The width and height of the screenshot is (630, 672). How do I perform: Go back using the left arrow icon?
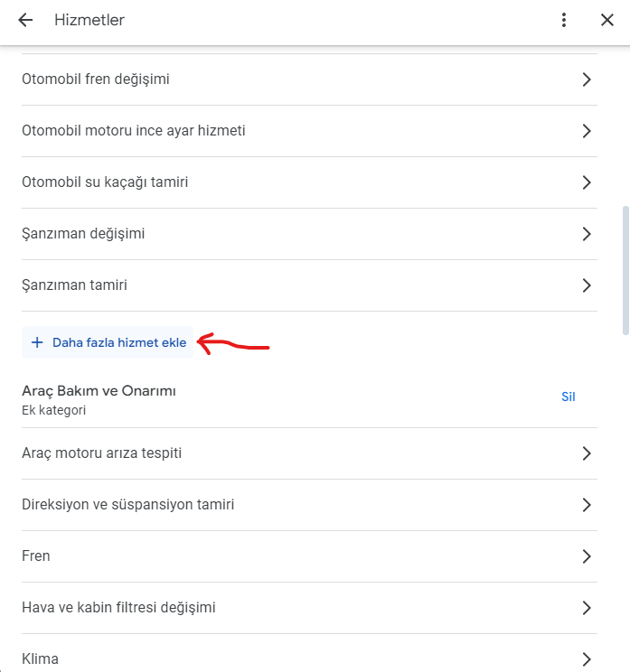(25, 20)
